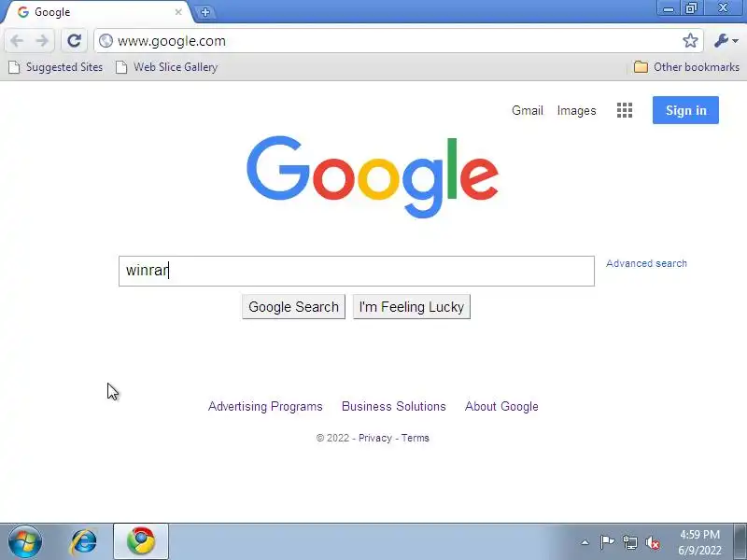Open the Advanced search link
This screenshot has width=747, height=560.
(x=646, y=263)
